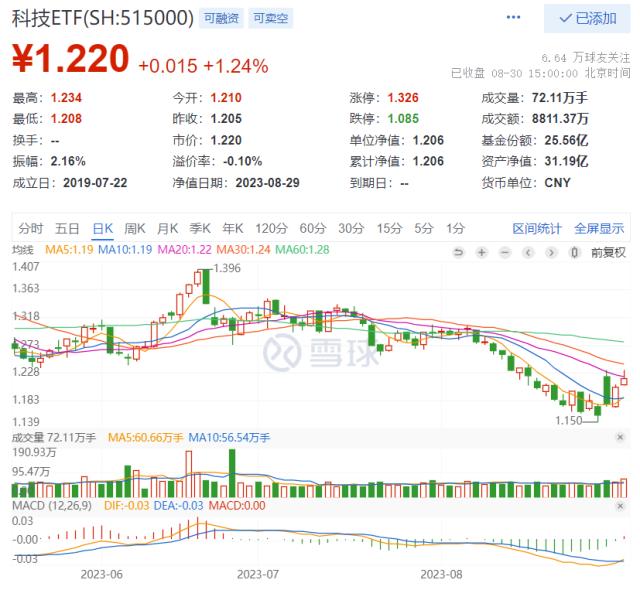The image size is (640, 590).
Task: Select the 季K chart tab
Action: (200, 228)
